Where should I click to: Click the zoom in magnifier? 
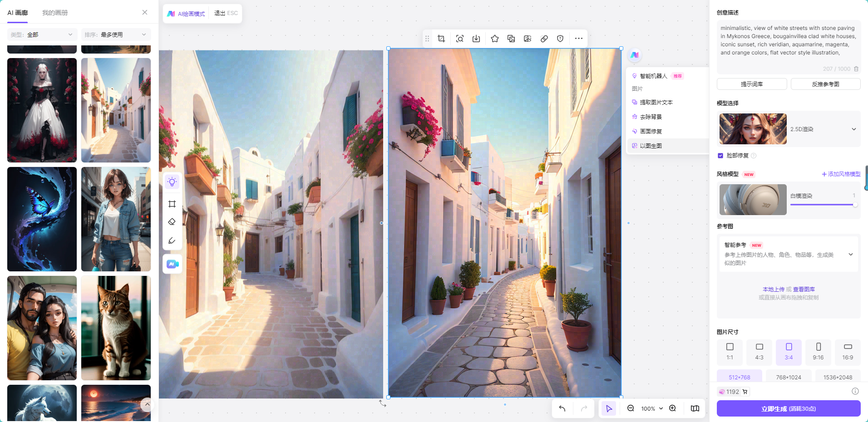672,408
